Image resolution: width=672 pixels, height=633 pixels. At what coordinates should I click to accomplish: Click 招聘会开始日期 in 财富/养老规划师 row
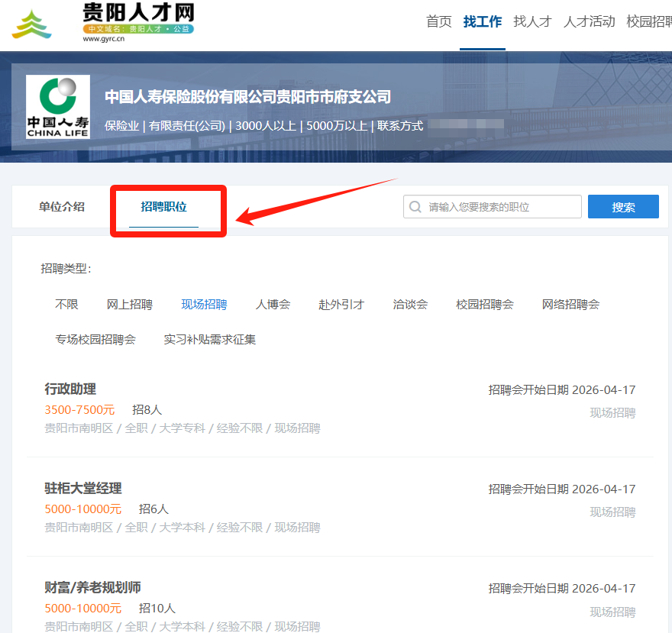562,589
